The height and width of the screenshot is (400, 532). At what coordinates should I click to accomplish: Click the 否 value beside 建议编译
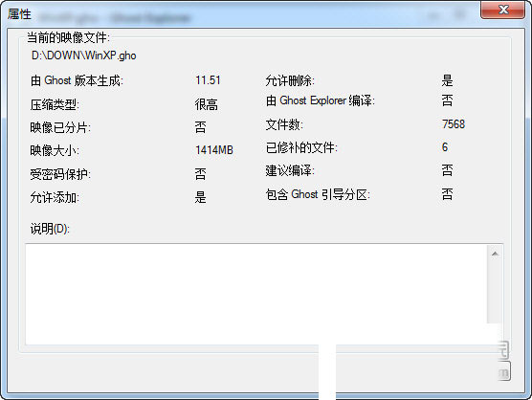click(x=447, y=170)
